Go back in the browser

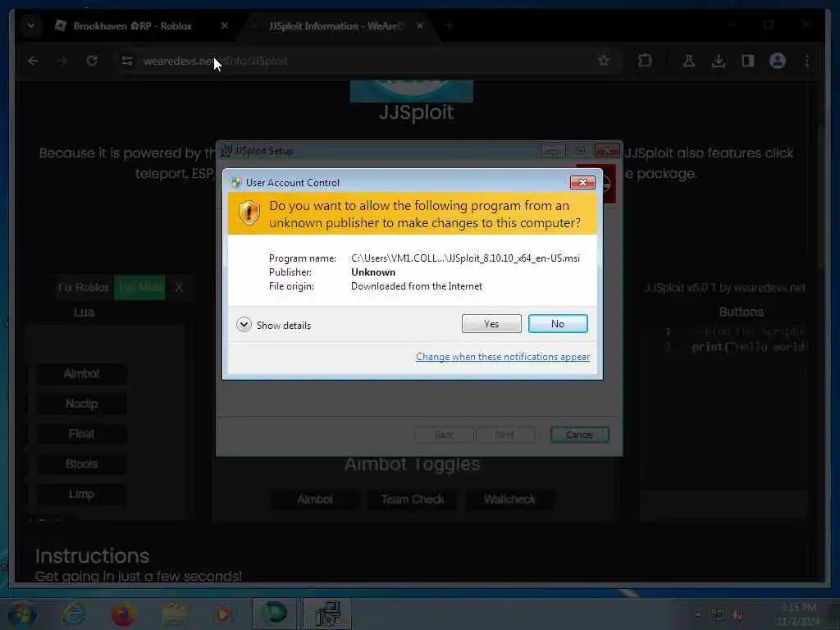tap(33, 61)
